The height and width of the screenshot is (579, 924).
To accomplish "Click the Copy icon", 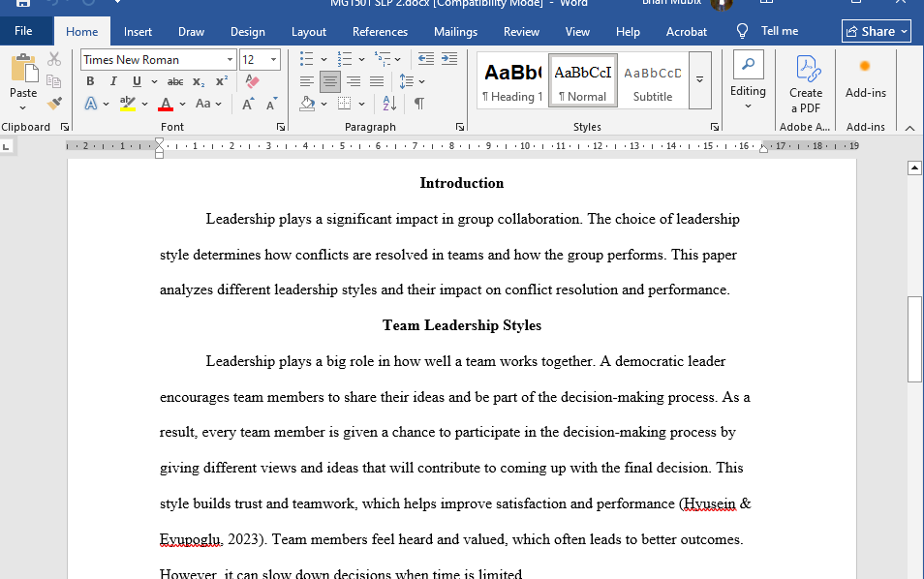I will (x=54, y=81).
